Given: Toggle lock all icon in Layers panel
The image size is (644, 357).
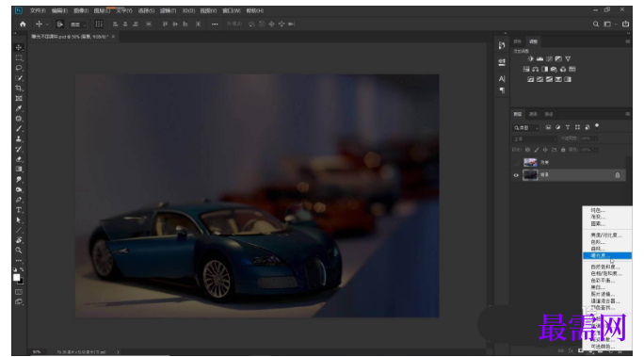Looking at the screenshot, I should (563, 150).
